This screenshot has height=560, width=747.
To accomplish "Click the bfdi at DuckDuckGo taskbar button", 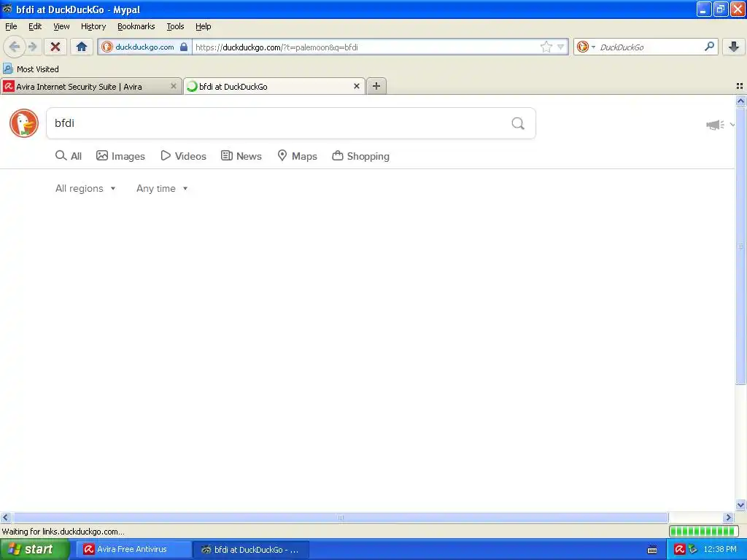I will [251, 549].
